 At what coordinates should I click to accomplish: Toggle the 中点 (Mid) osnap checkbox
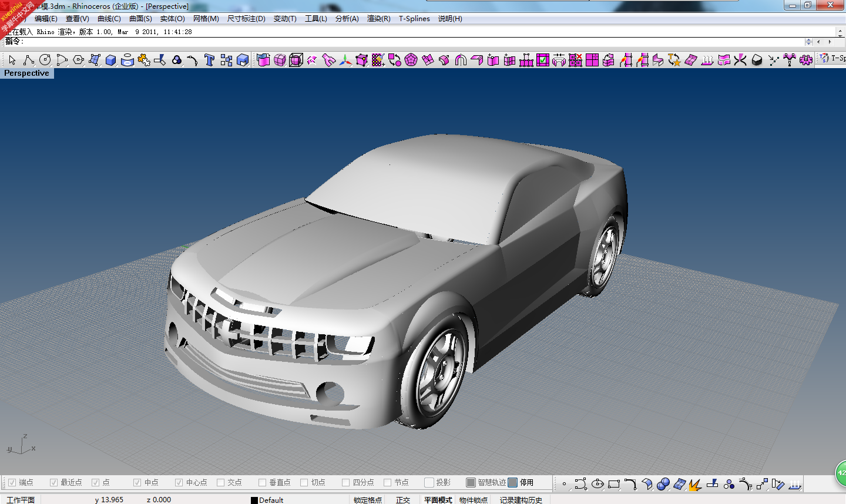[x=137, y=482]
